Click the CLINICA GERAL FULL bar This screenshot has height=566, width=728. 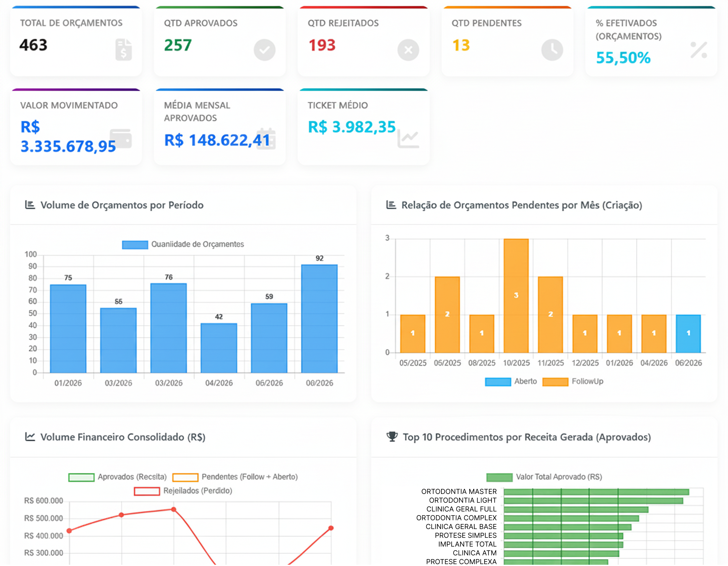(576, 510)
